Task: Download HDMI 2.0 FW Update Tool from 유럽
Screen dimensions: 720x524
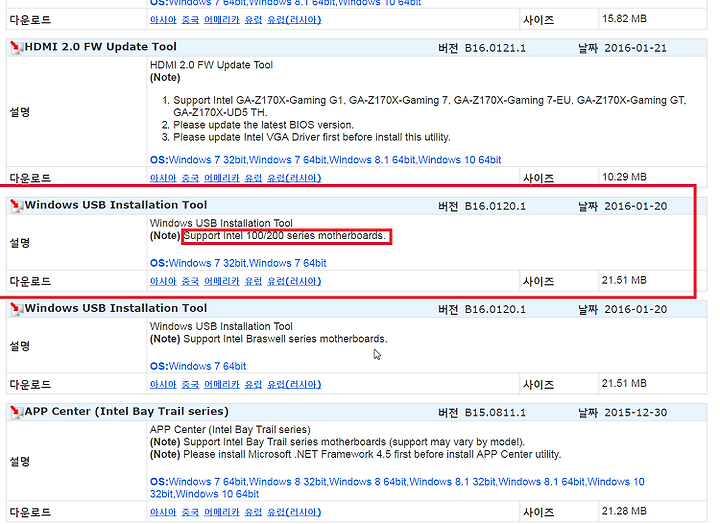Action: 253,178
